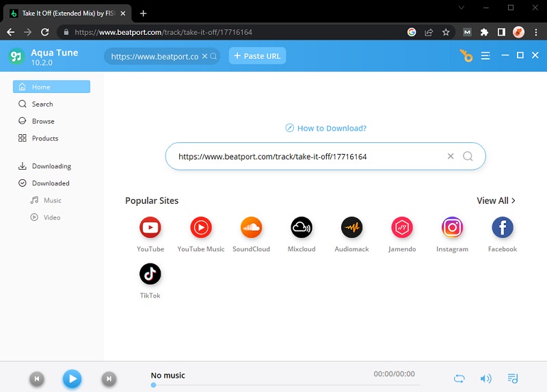Click the search magnifier in main URL box

(468, 157)
